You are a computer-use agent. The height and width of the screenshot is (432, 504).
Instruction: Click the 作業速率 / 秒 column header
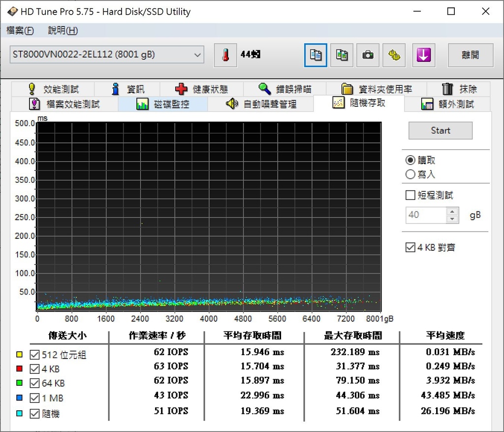coord(157,336)
